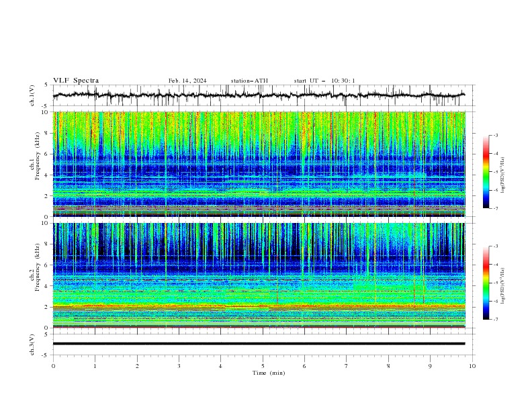Click the 'Time (min)' axis title

point(269,373)
